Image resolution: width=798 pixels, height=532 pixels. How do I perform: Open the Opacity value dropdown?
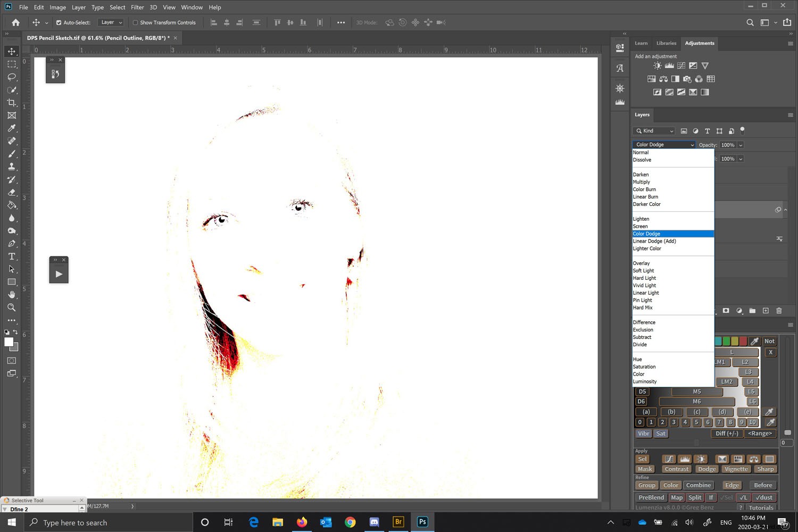(x=741, y=145)
